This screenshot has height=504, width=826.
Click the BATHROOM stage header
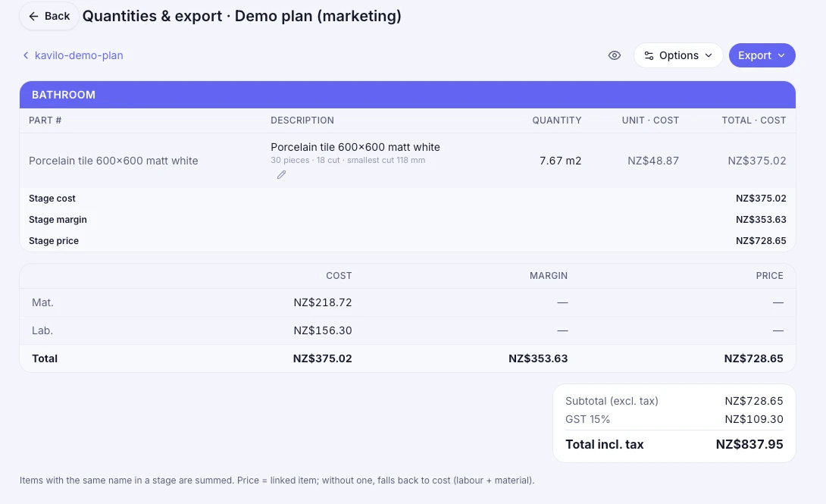(x=407, y=95)
